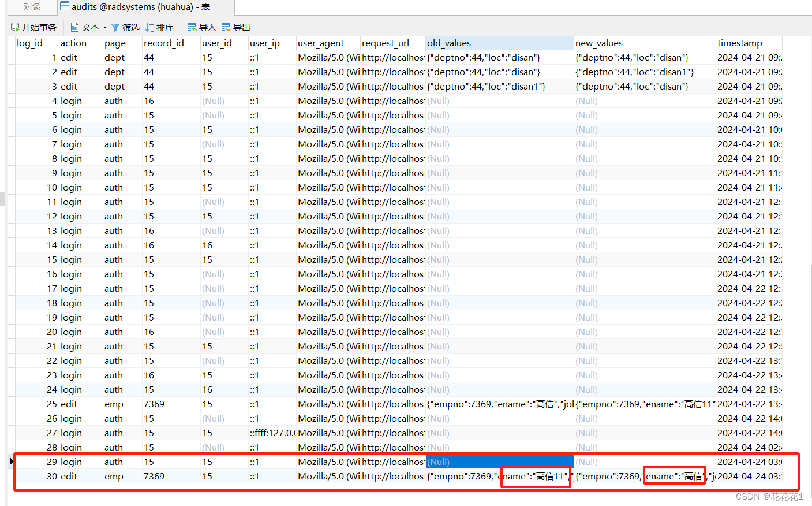The width and height of the screenshot is (812, 506).
Task: Click the 'login' action cell in row 10
Action: (x=81, y=187)
